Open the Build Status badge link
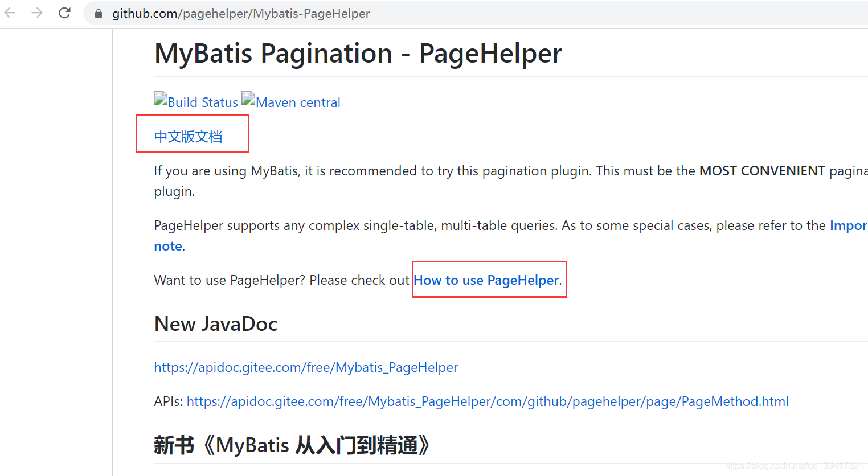The height and width of the screenshot is (476, 868). [196, 101]
